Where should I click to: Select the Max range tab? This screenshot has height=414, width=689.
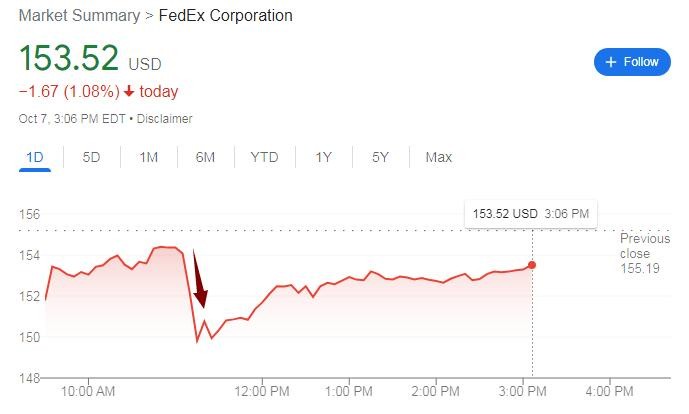point(438,157)
